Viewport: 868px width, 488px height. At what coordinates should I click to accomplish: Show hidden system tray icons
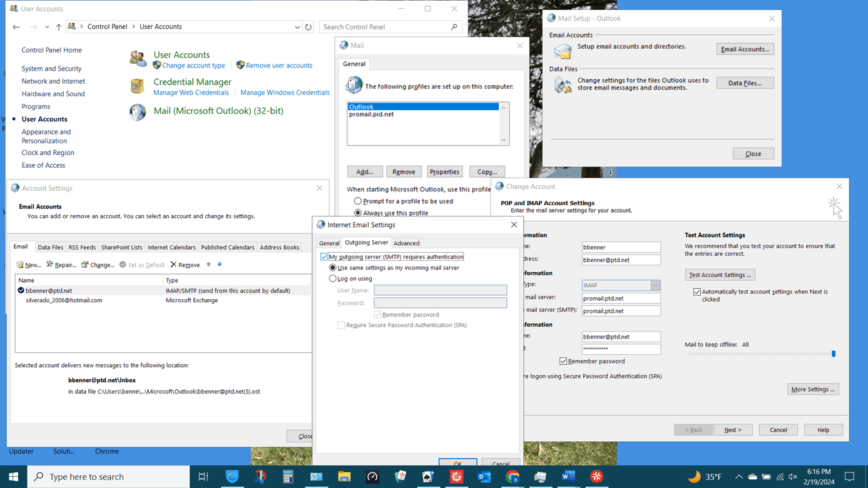[738, 477]
